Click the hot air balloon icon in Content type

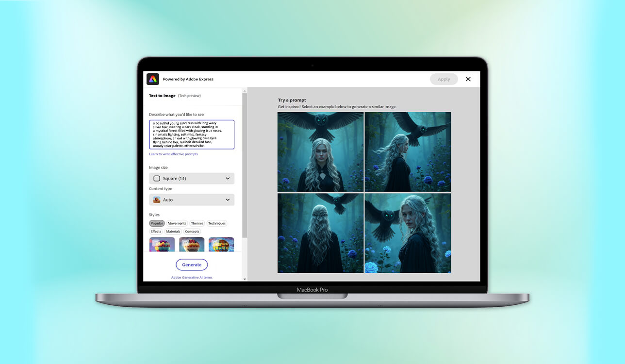[x=156, y=199]
